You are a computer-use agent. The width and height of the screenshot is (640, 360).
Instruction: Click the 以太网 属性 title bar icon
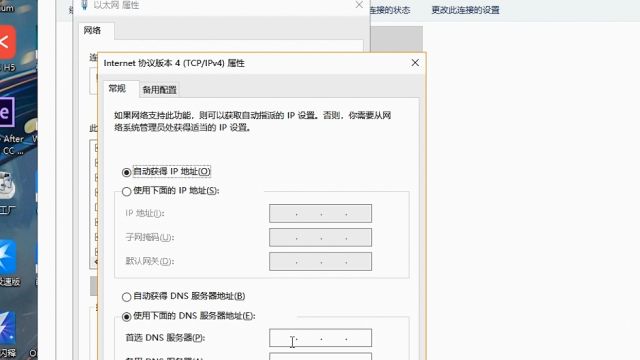(x=84, y=5)
